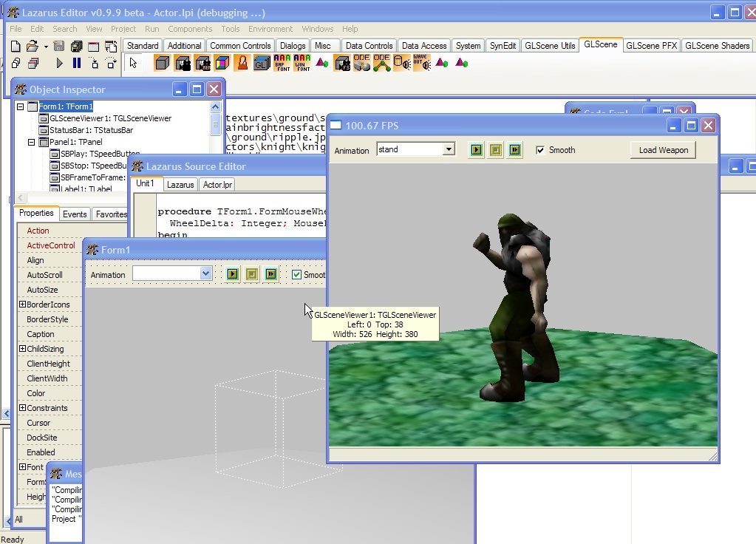Switch to the SynEdit tab
The width and height of the screenshot is (756, 544).
coord(503,46)
